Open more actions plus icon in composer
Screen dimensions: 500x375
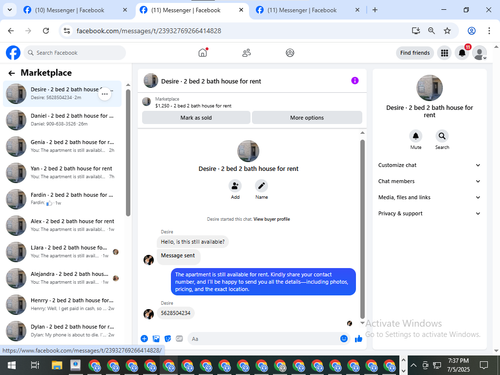144,339
